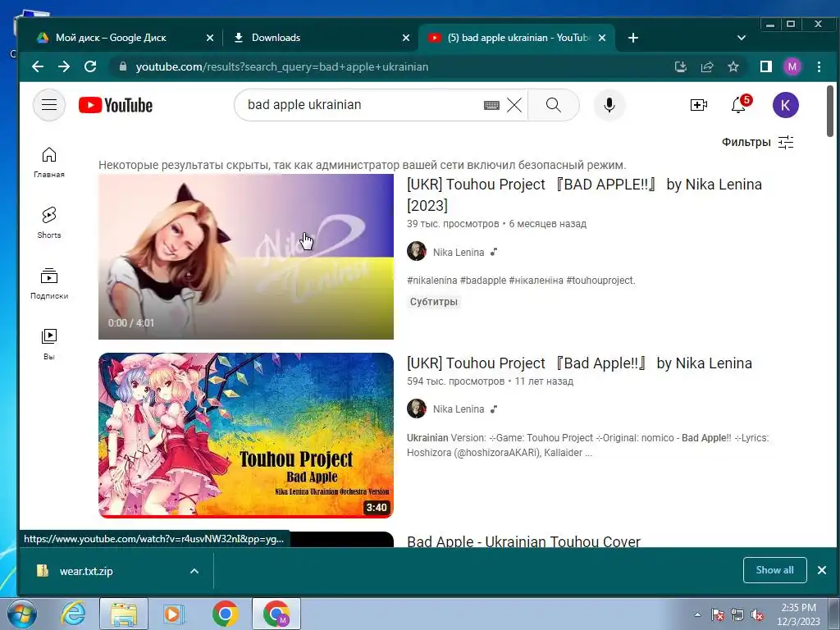Viewport: 840px width, 630px height.
Task: Click the install app icon in address bar
Action: pos(680,66)
